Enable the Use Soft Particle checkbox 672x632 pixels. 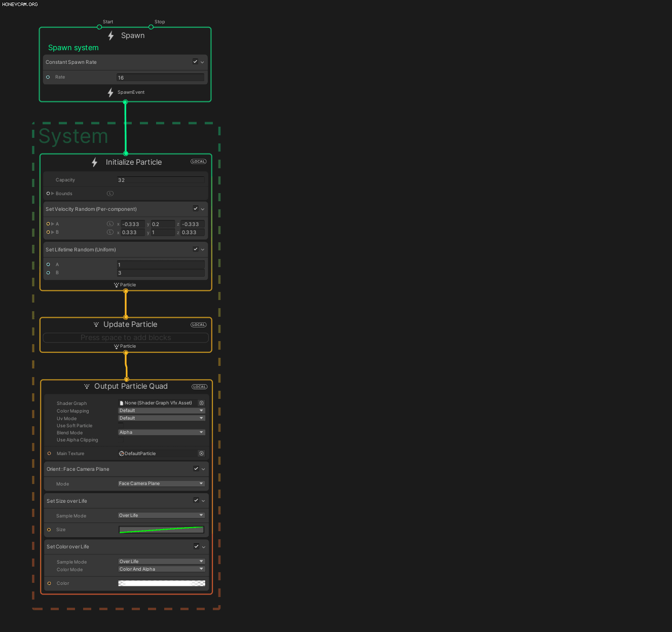[121, 426]
